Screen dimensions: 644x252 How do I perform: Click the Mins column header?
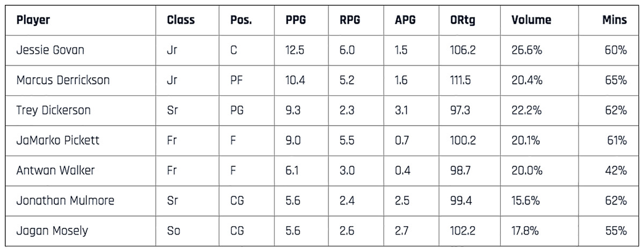(614, 20)
